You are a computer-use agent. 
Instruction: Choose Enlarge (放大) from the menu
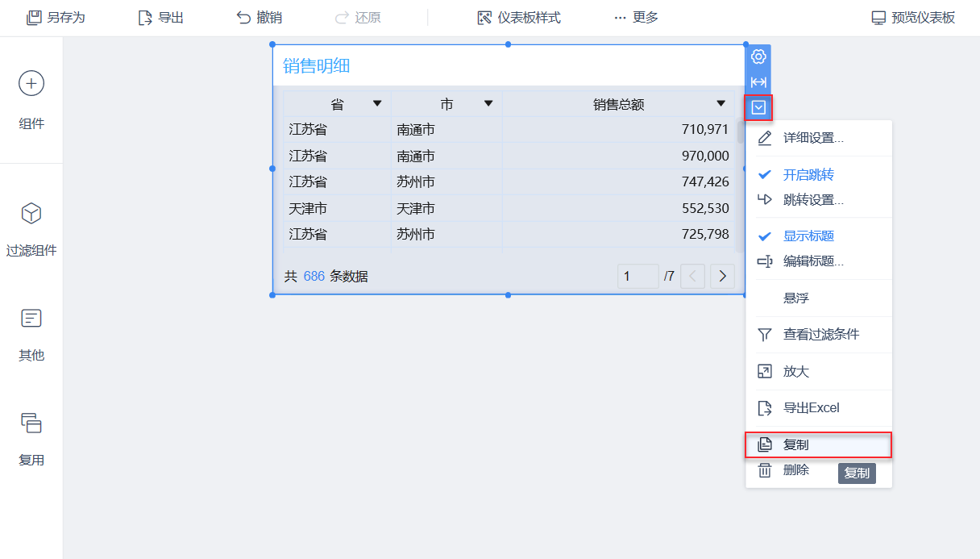coord(819,371)
